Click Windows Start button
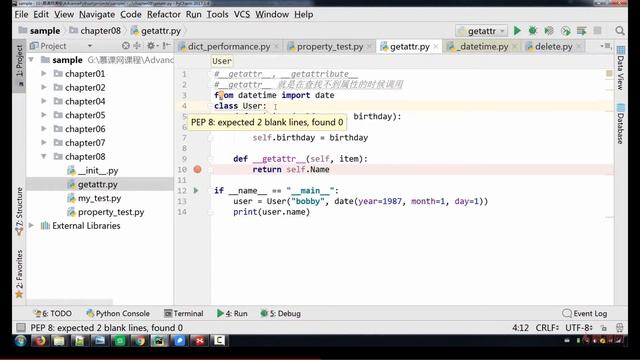The height and width of the screenshot is (360, 640). 20,340
